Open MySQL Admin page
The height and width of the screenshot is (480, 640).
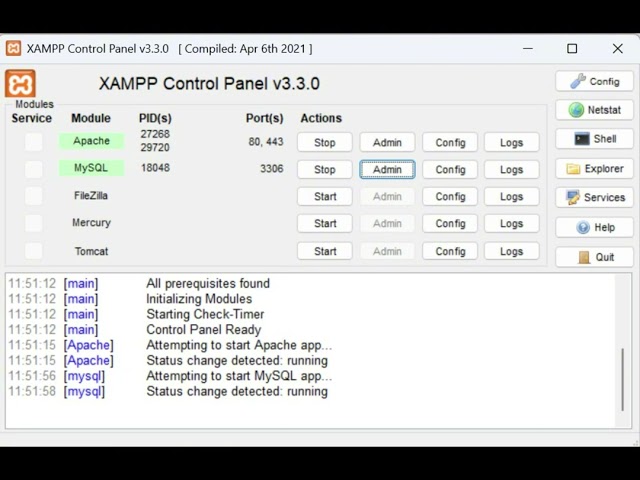point(387,170)
